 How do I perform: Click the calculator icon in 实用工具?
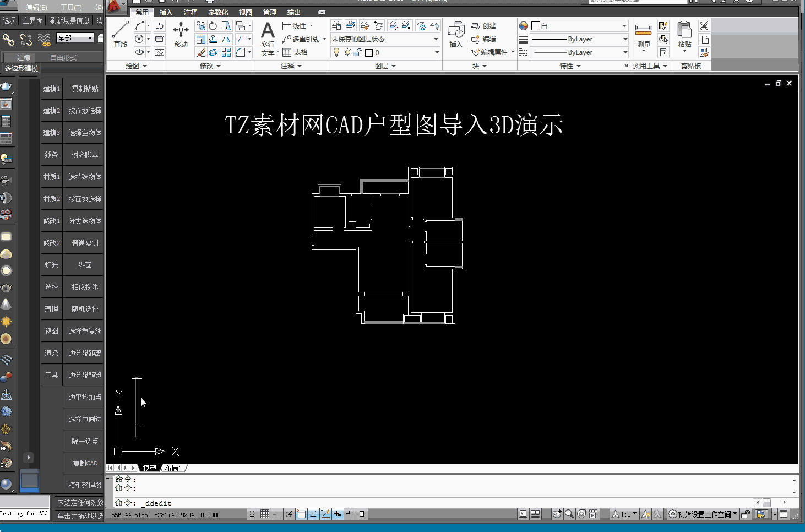(x=663, y=52)
